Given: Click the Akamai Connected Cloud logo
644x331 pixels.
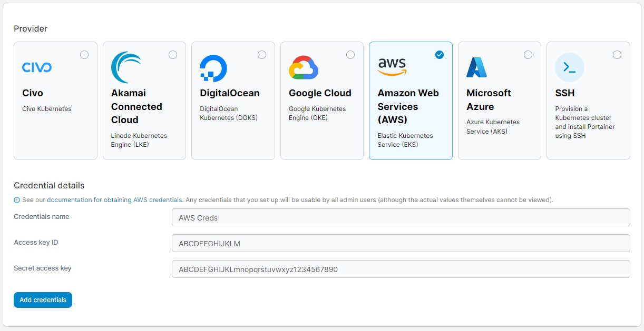Looking at the screenshot, I should pyautogui.click(x=126, y=67).
